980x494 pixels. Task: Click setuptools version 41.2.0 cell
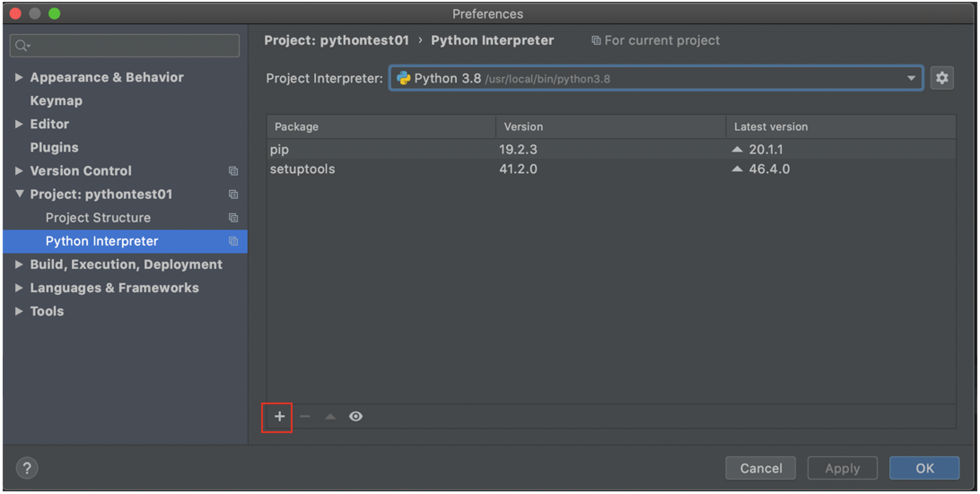click(518, 169)
